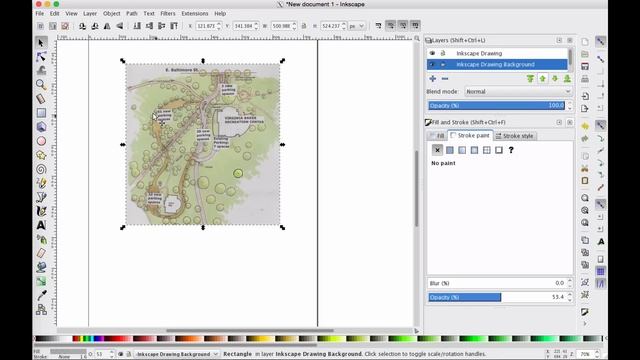The height and width of the screenshot is (360, 640).
Task: Select the Star polygon tool
Action: 41,155
